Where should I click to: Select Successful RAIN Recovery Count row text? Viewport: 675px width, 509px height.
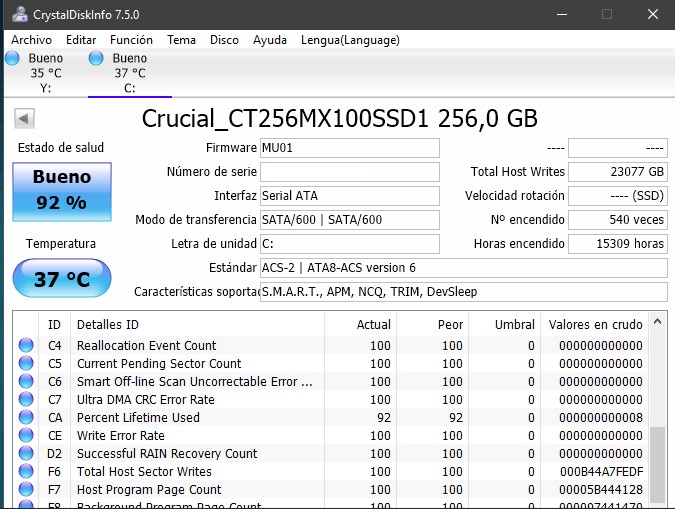pos(167,453)
